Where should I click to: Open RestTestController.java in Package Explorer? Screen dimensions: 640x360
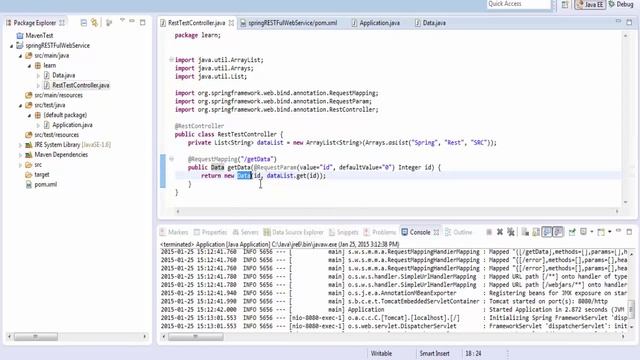pyautogui.click(x=80, y=85)
